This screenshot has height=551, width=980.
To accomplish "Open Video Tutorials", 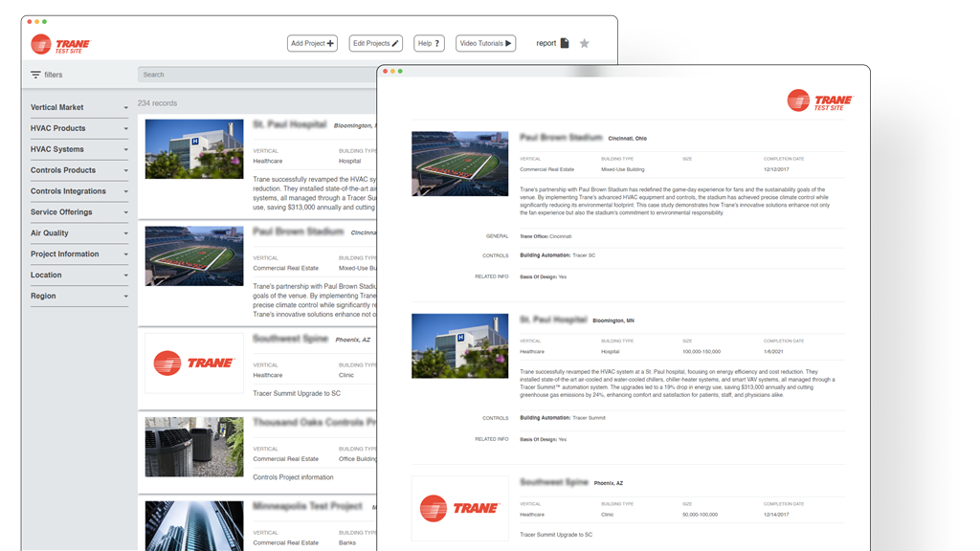I will point(485,43).
